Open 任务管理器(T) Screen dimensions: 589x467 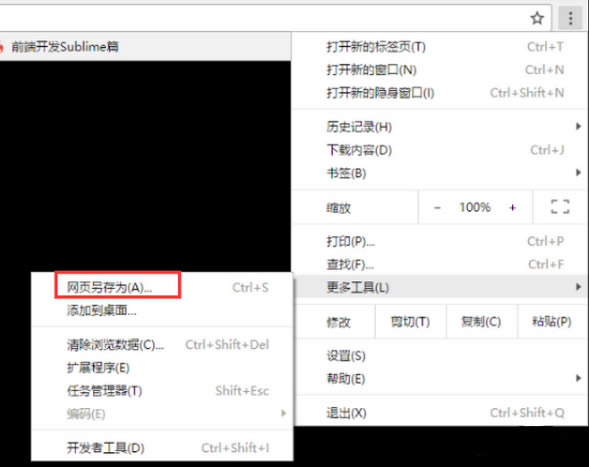tap(162, 391)
